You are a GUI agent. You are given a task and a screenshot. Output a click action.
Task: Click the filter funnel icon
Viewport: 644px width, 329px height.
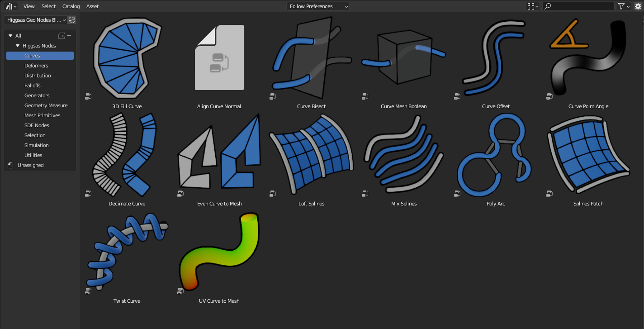621,6
